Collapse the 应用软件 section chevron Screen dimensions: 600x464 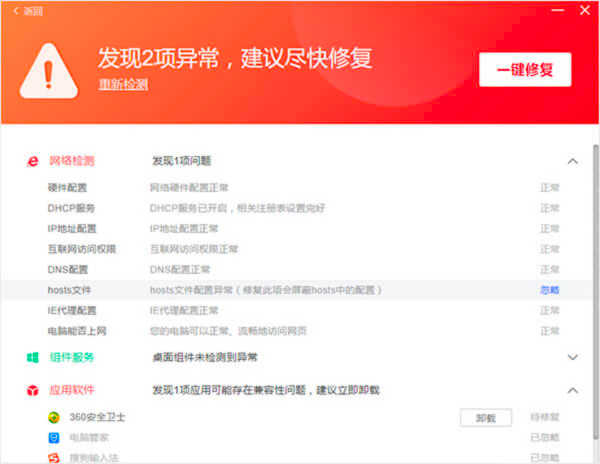point(572,391)
